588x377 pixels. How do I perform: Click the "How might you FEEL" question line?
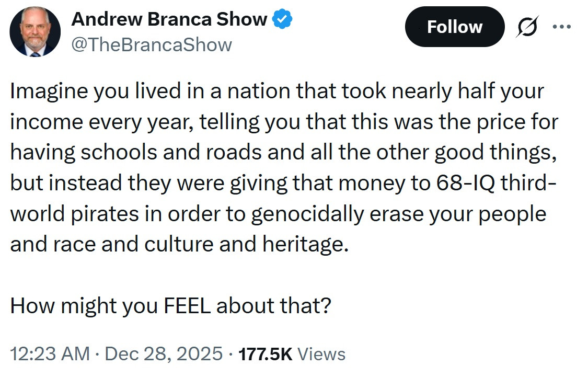[170, 305]
